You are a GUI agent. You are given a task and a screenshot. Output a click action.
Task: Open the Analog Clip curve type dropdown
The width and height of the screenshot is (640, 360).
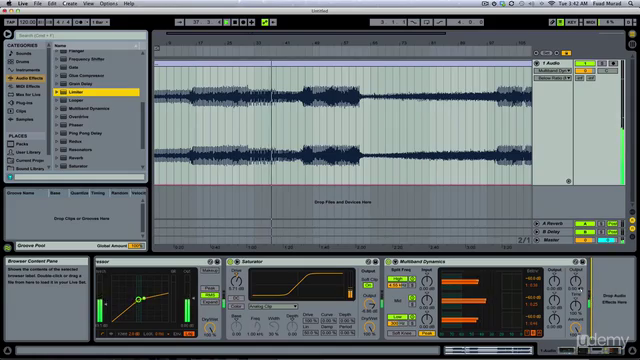[x=273, y=306]
